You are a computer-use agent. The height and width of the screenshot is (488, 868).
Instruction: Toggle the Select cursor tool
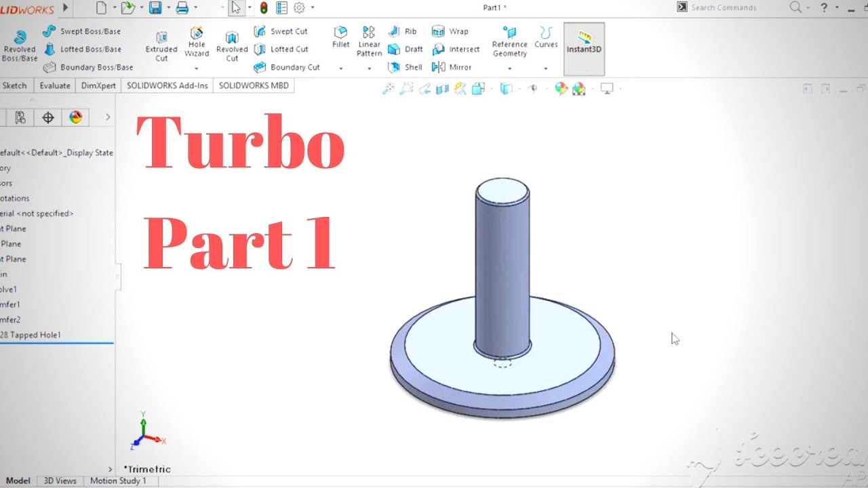(236, 8)
